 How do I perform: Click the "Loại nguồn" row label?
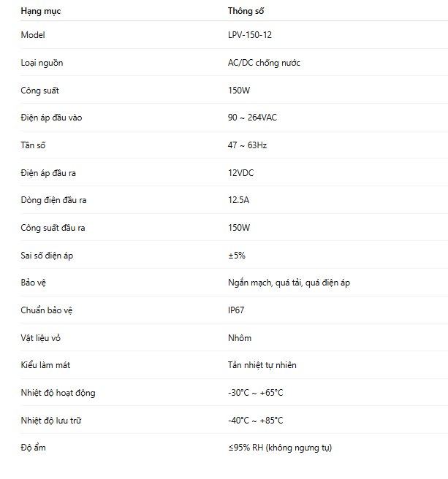(x=42, y=63)
